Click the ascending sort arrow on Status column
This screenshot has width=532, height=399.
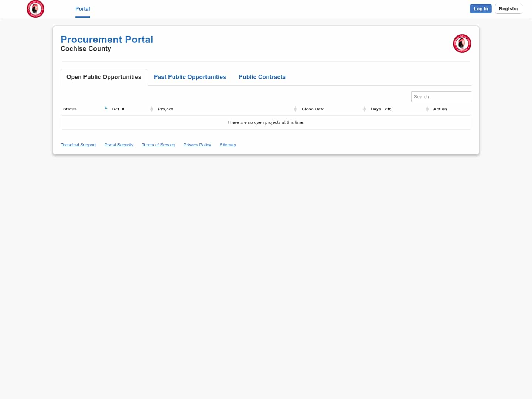(x=106, y=108)
